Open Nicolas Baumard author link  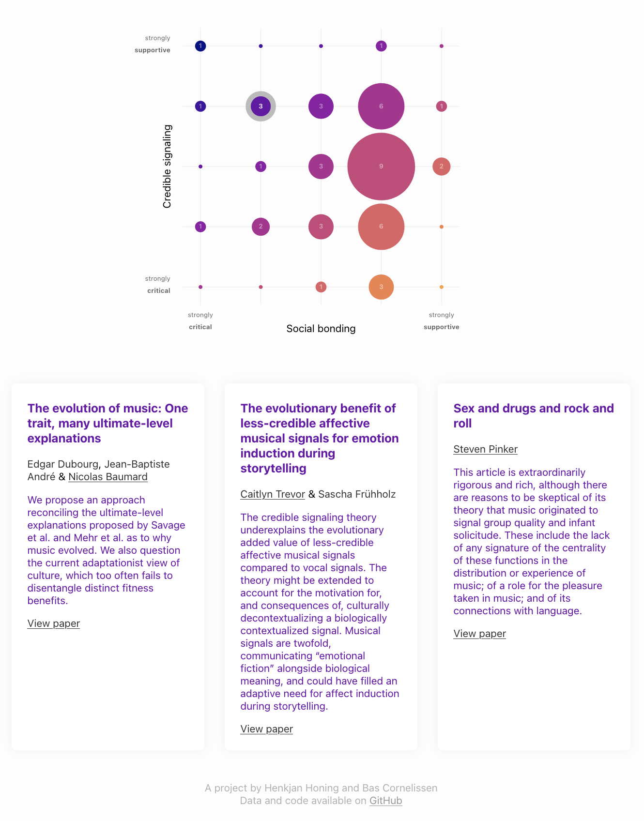click(108, 476)
